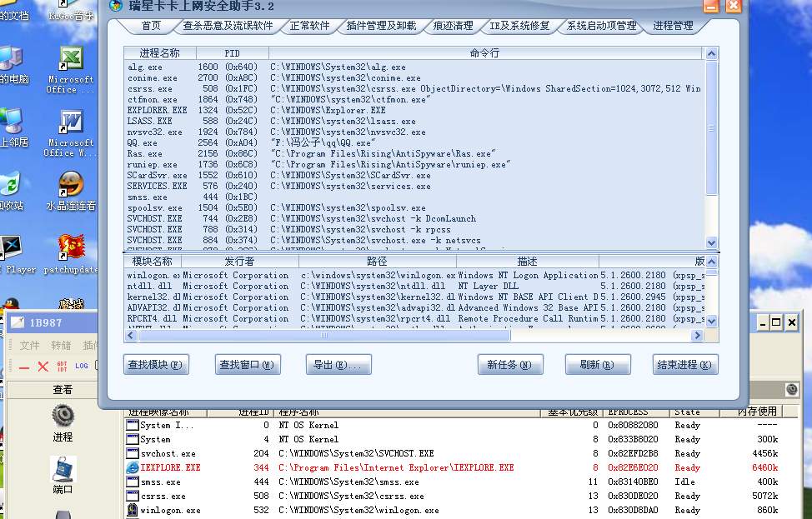Click the Rising assistant title bar logo

116,6
